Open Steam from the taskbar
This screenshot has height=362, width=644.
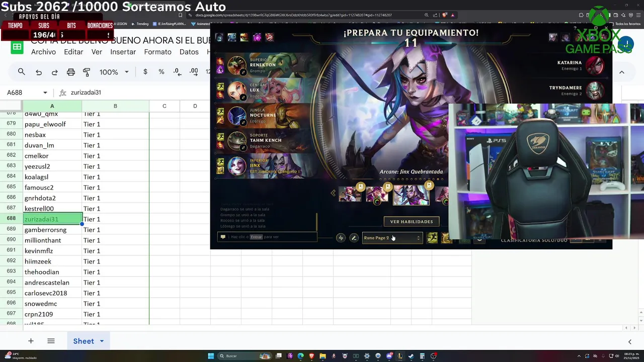[x=411, y=356]
